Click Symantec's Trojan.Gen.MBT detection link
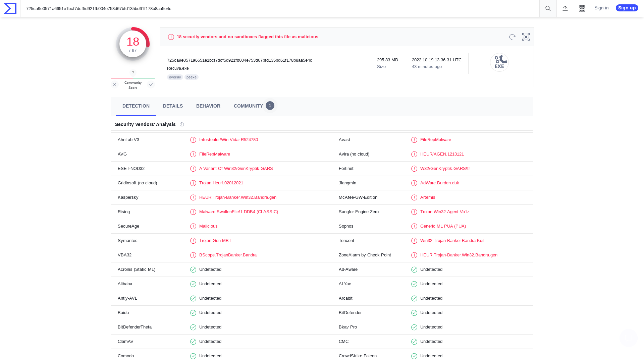 click(215, 241)
